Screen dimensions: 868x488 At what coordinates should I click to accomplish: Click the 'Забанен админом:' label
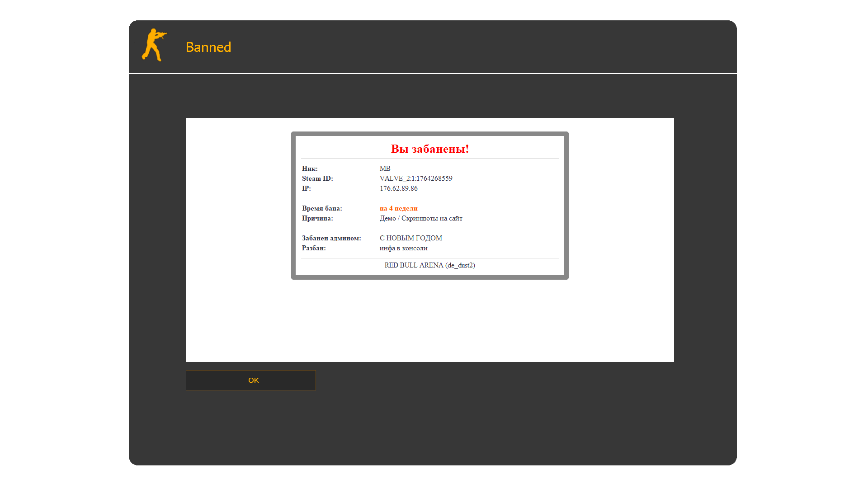pos(331,238)
